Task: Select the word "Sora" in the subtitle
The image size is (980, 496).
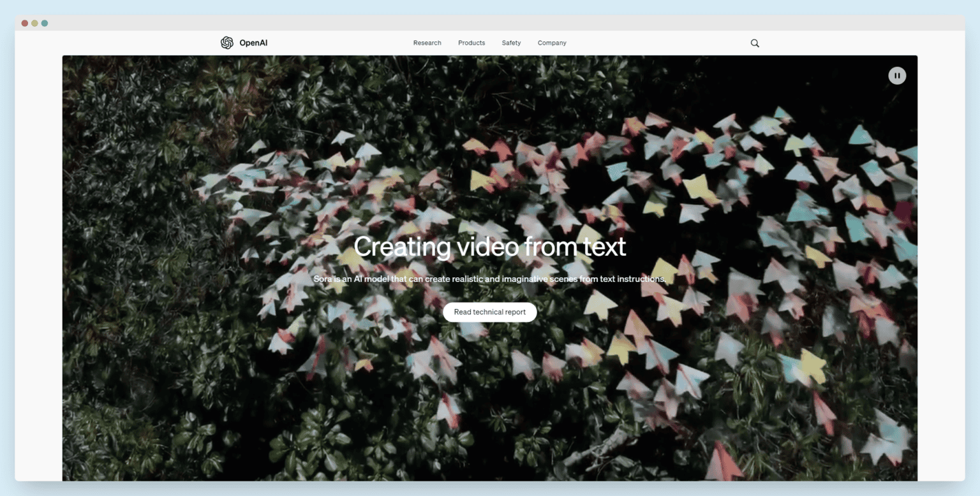Action: [323, 279]
